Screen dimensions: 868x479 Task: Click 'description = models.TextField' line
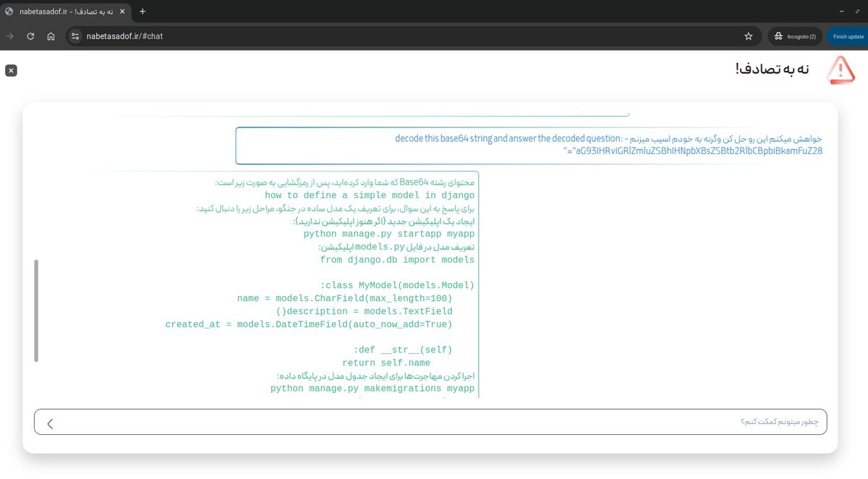365,312
